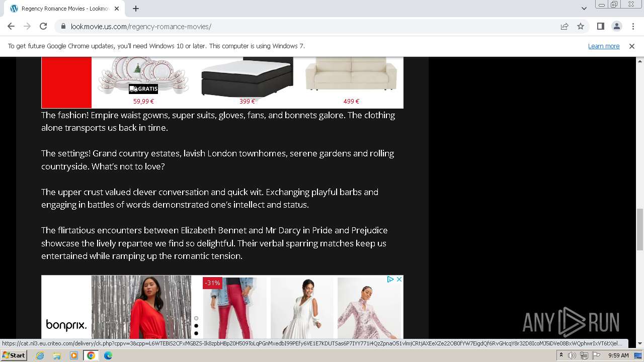Click the scrollbar down arrow
The image size is (644, 362).
(x=640, y=343)
